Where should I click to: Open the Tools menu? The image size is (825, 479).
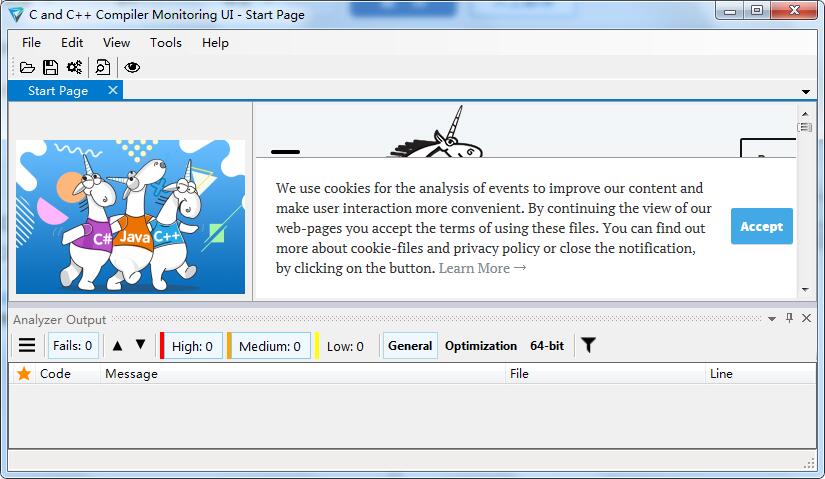click(x=166, y=43)
